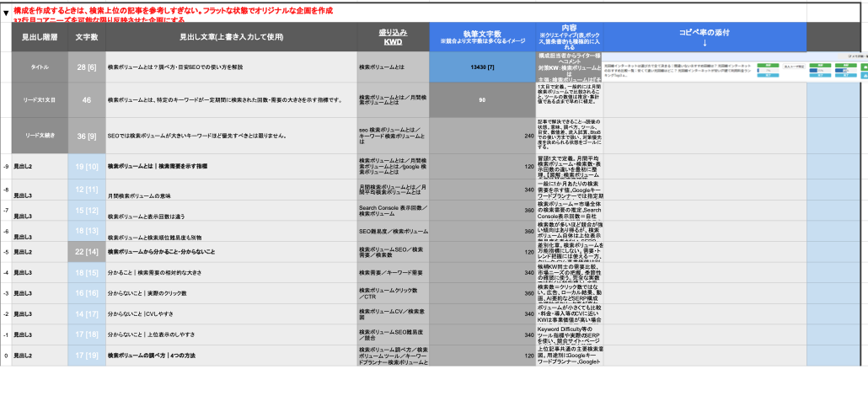Image resolution: width=868 pixels, height=396 pixels.
Task: Select the 16 [16] character count cell
Action: point(87,293)
